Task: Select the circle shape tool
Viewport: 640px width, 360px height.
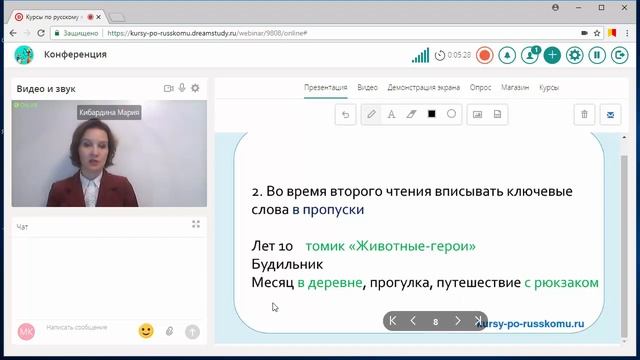Action: (x=451, y=114)
